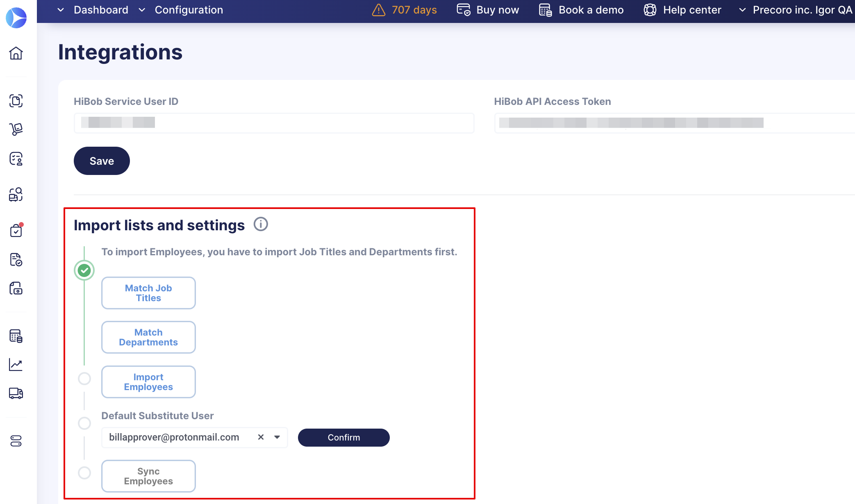Open the Precoro home page icon
The image size is (855, 504).
(x=16, y=54)
